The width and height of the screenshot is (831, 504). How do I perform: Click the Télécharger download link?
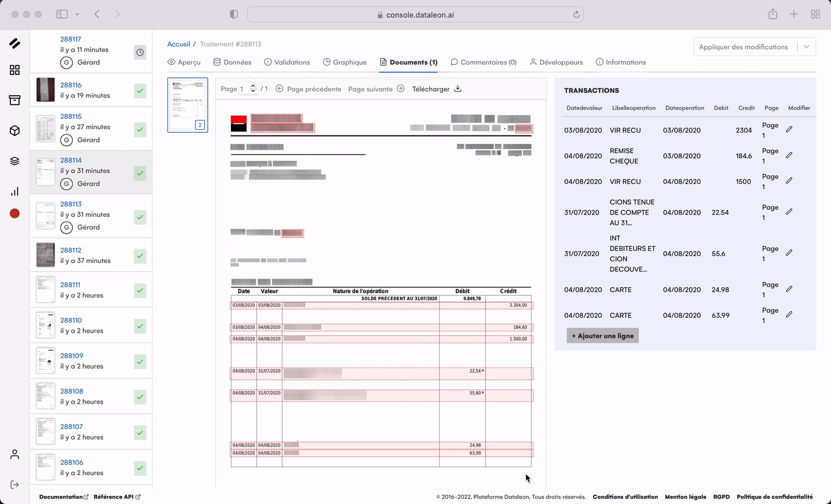tap(437, 89)
